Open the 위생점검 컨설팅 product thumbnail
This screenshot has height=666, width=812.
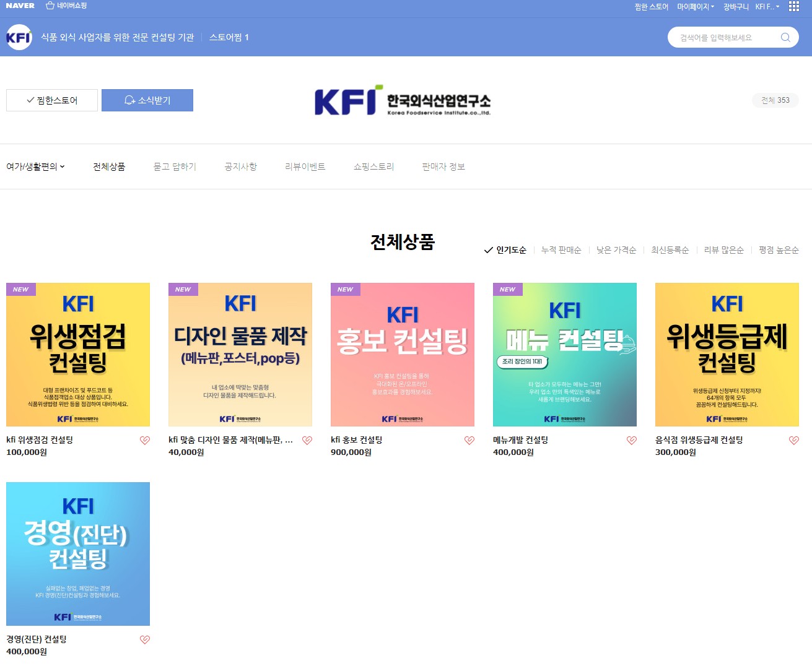tap(78, 355)
